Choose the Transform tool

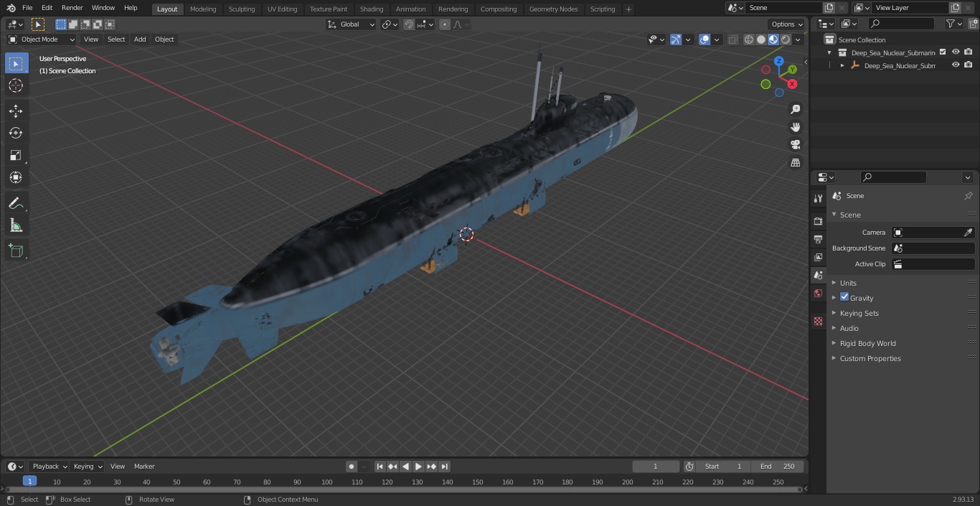click(16, 177)
